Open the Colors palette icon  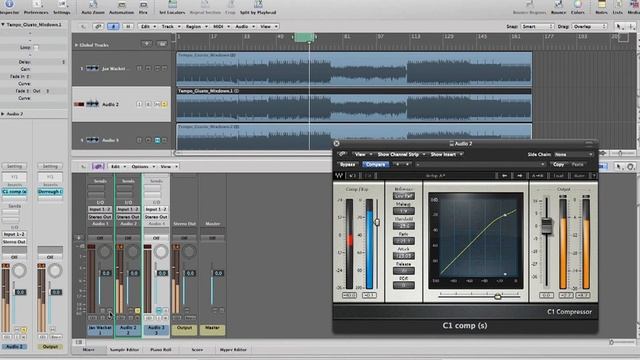pos(578,7)
